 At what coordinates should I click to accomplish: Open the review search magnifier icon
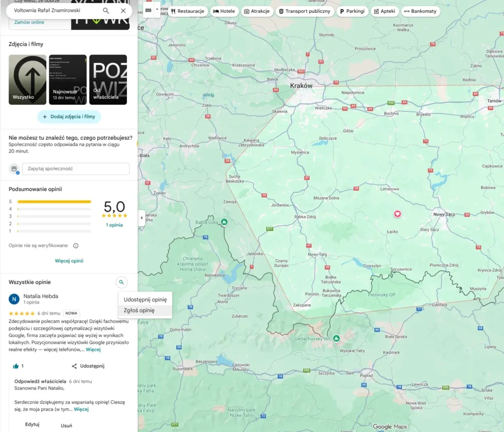pyautogui.click(x=122, y=282)
